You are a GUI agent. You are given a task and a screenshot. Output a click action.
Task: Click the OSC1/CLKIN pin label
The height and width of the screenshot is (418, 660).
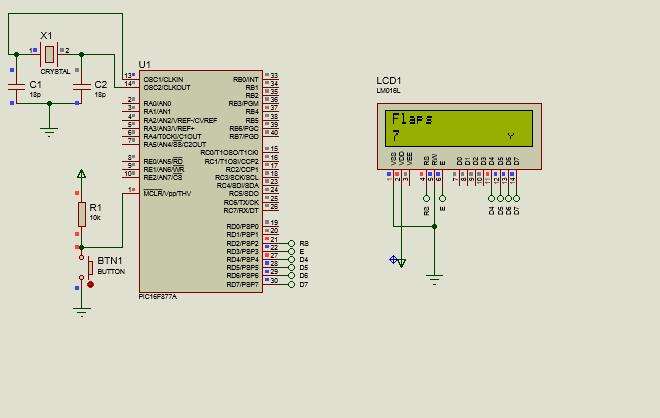[x=163, y=79]
